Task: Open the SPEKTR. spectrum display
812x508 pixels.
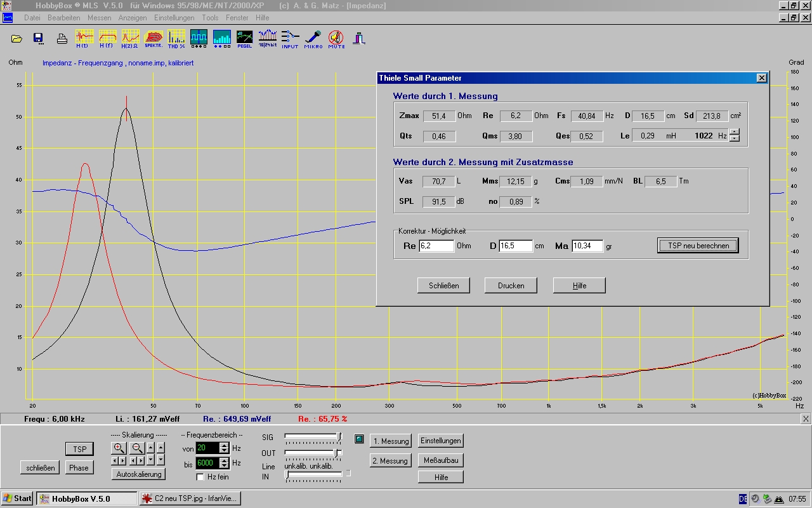Action: pos(154,38)
